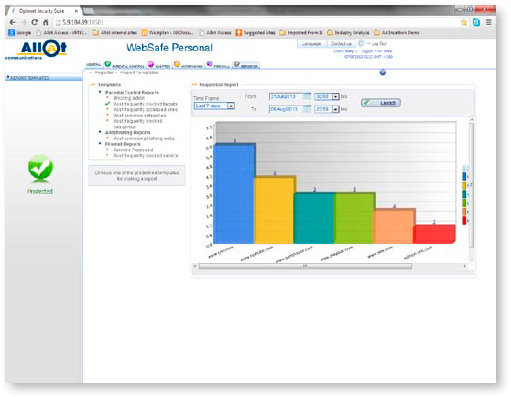Open the From date calendar icon
The height and width of the screenshot is (397, 511).
pyautogui.click(x=307, y=96)
